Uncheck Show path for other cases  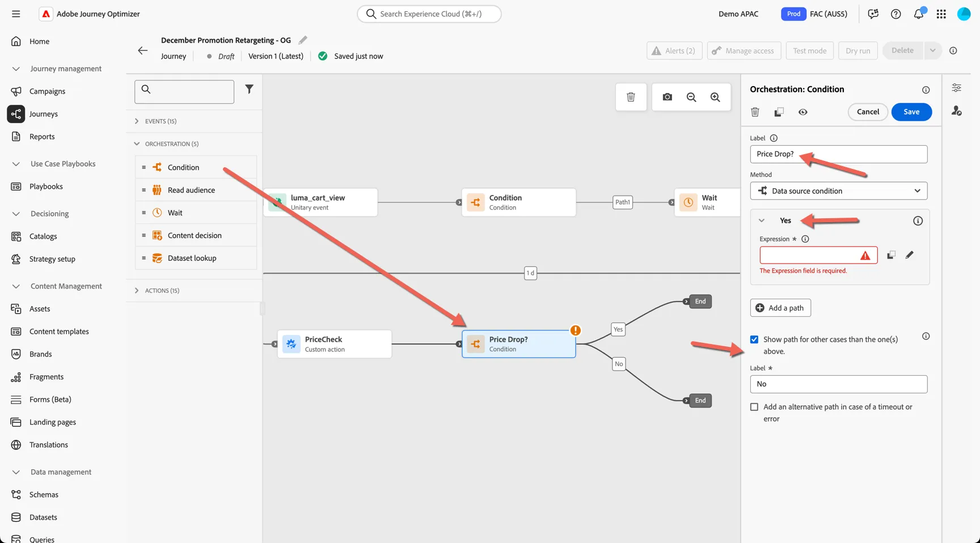tap(754, 340)
